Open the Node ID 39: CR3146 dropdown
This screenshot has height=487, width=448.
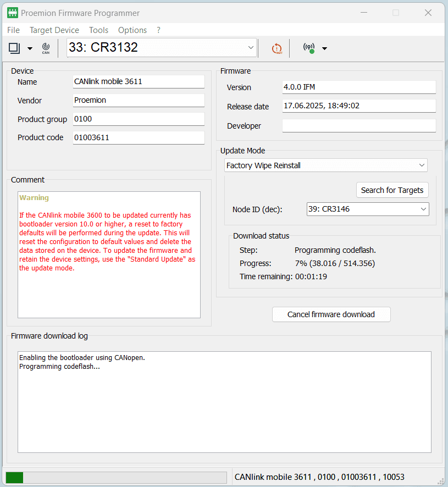click(367, 209)
